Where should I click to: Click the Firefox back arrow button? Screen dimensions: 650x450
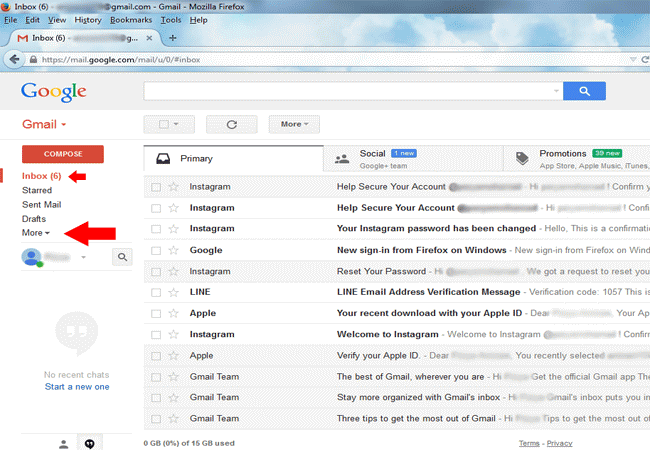point(15,60)
